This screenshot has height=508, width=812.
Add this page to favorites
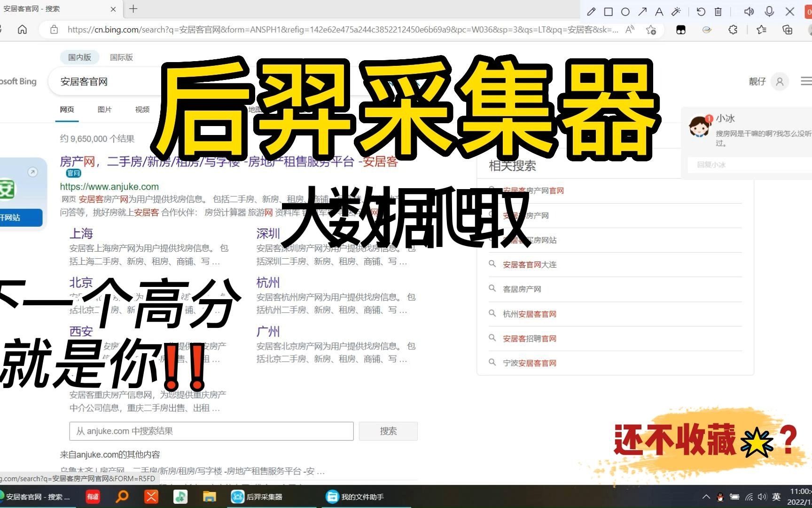point(651,30)
